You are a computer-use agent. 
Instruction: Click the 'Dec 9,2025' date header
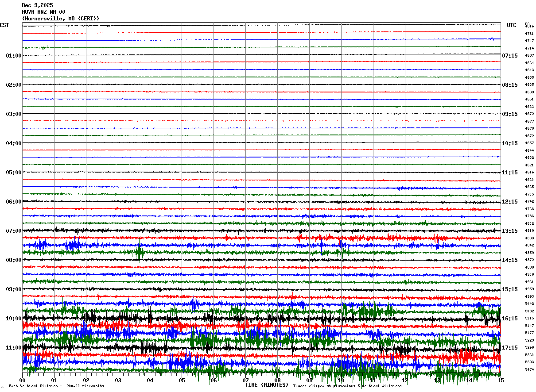click(x=37, y=5)
